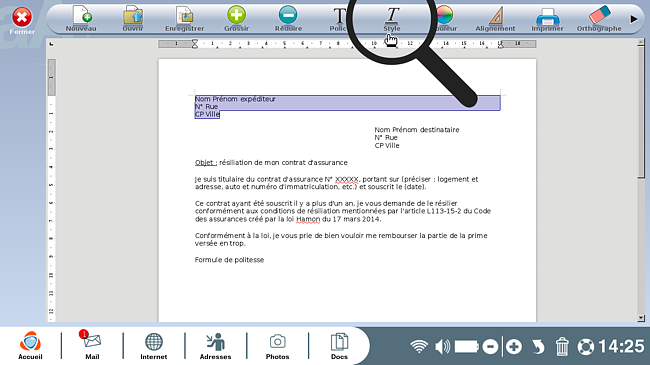The image size is (650, 365).
Task: Go to the Accueil home screen
Action: click(30, 345)
